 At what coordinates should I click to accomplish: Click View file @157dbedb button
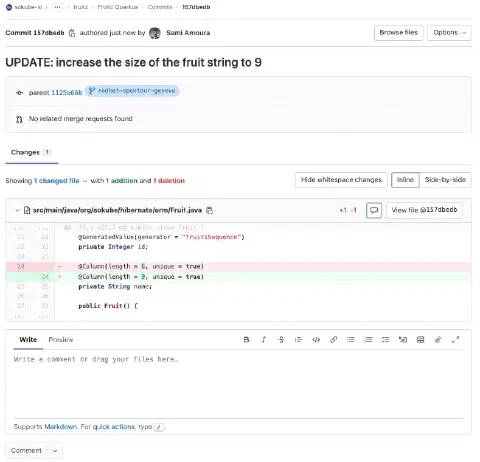click(x=424, y=210)
